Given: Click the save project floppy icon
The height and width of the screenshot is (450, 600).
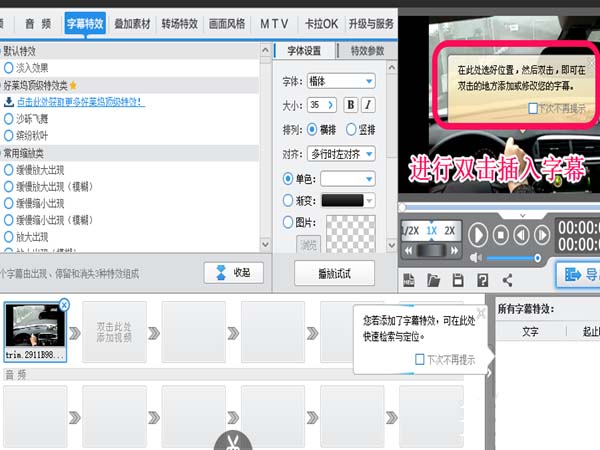Looking at the screenshot, I should (457, 280).
